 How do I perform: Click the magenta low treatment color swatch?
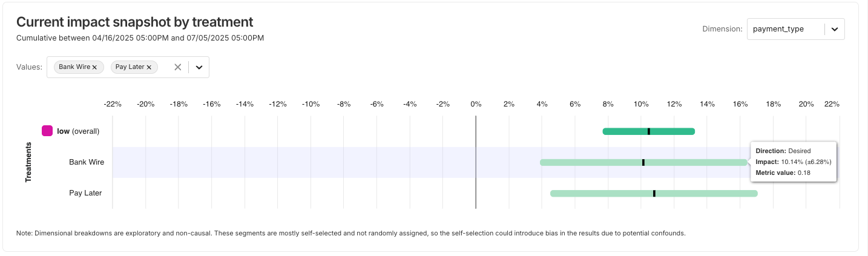coord(47,131)
